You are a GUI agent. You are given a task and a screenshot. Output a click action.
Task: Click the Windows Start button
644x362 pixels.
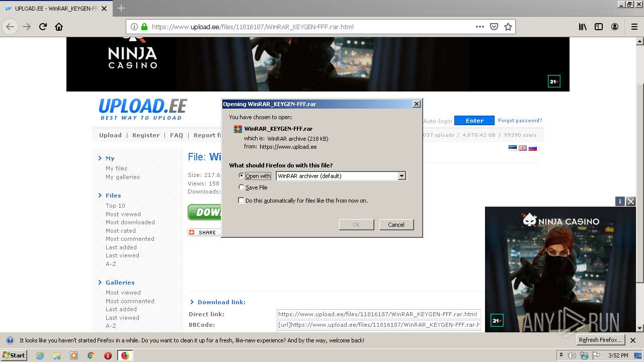coord(14,355)
